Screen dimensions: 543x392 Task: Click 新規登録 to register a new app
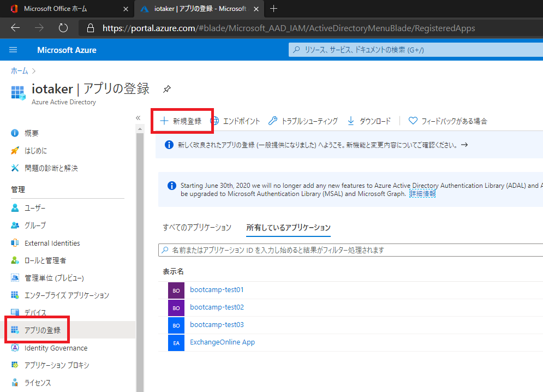181,121
